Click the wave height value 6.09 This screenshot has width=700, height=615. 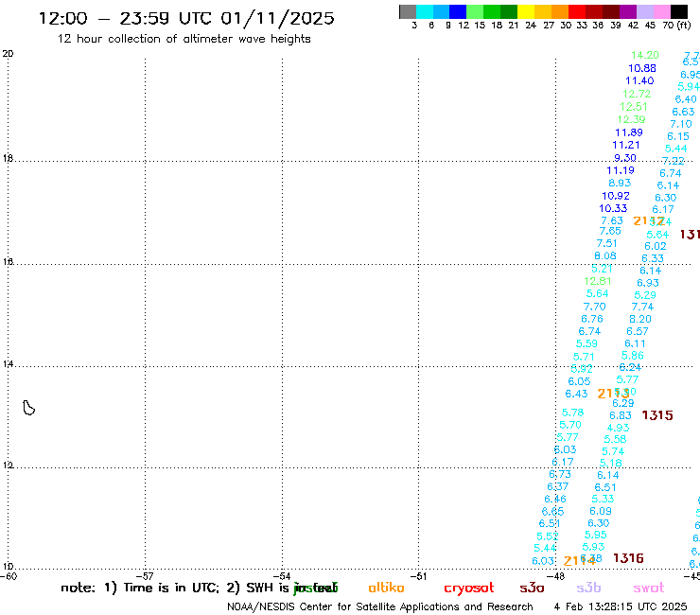coord(601,511)
